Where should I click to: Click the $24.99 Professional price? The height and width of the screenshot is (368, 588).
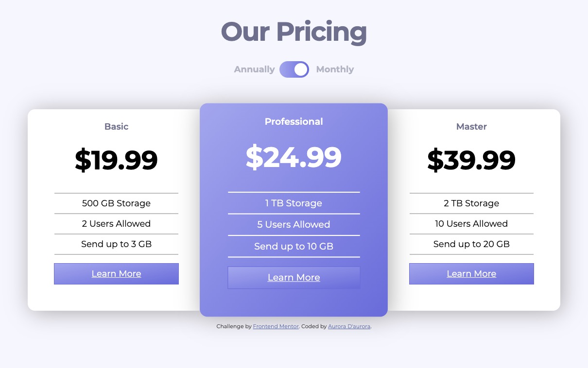click(x=294, y=156)
